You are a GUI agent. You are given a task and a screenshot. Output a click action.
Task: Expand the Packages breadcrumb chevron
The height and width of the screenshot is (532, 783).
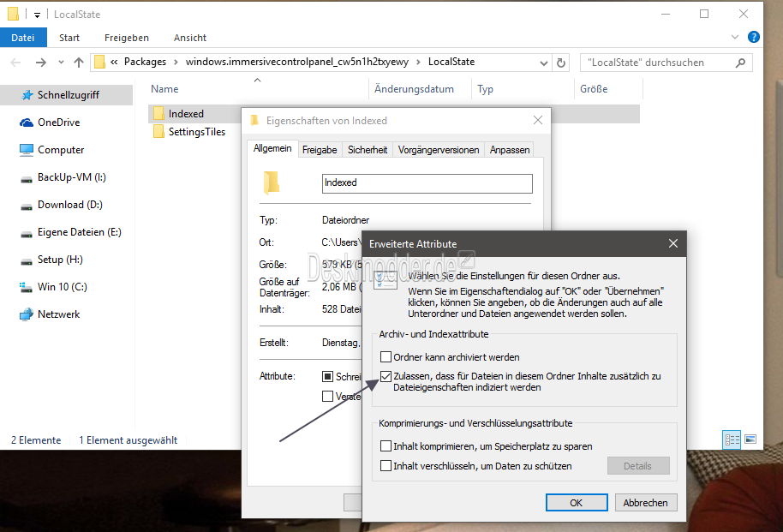click(176, 62)
